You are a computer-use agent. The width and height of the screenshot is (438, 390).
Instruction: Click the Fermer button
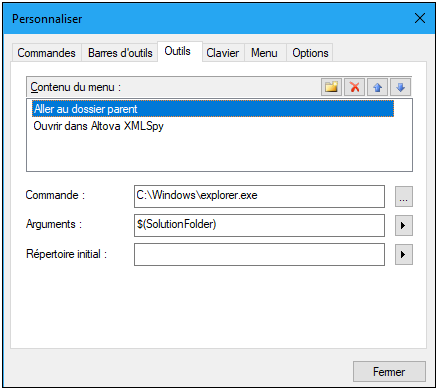point(389,371)
